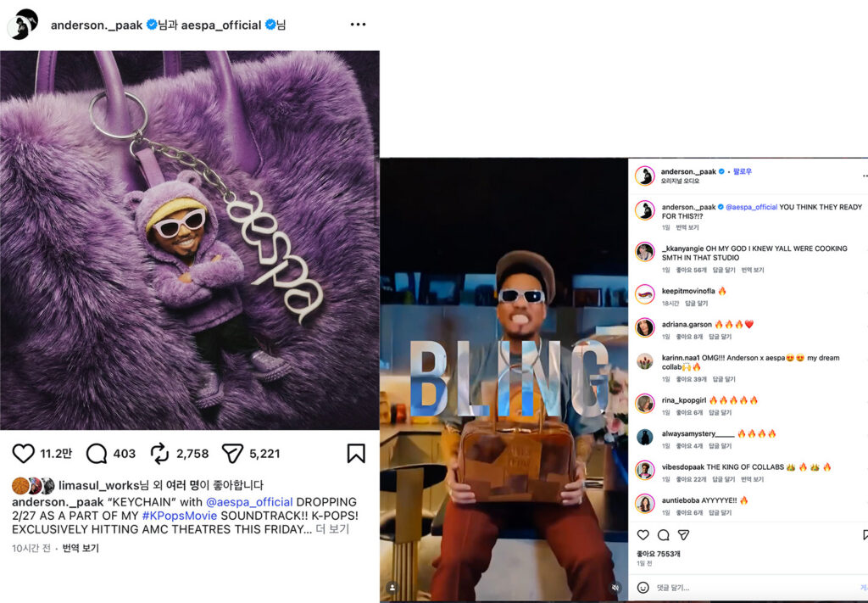Open the #KPopsMovie hashtag link
The image size is (868, 603).
click(x=180, y=516)
